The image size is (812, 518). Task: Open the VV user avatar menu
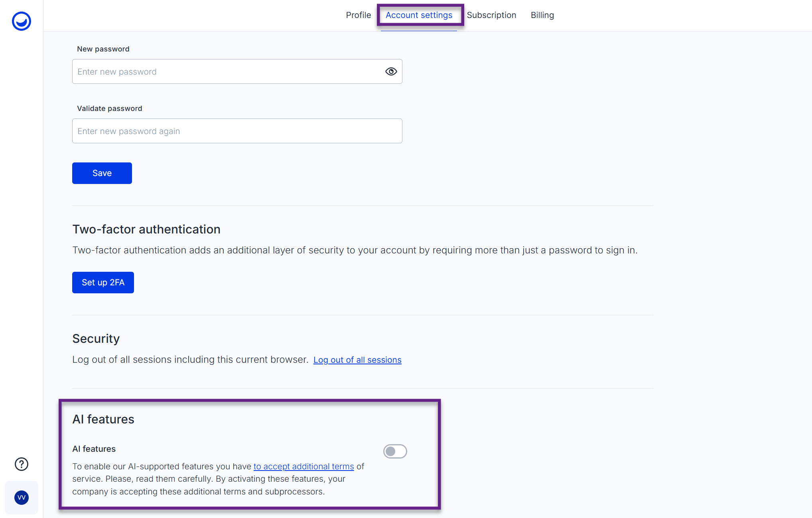click(x=22, y=497)
